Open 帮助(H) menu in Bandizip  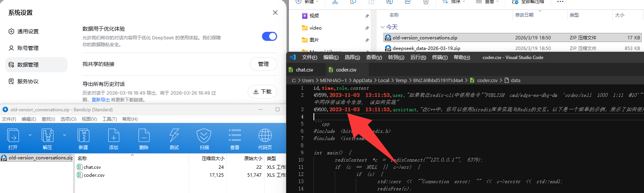click(130, 119)
